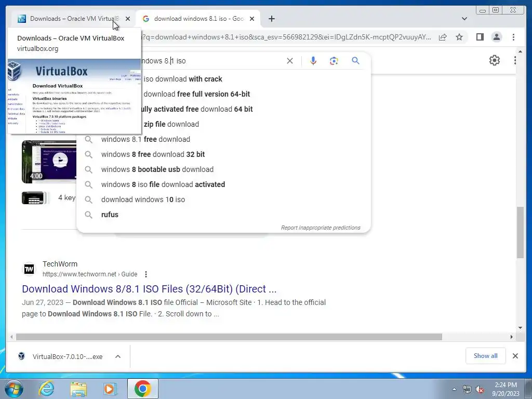Open a new browser tab
This screenshot has height=399, width=532.
tap(271, 19)
